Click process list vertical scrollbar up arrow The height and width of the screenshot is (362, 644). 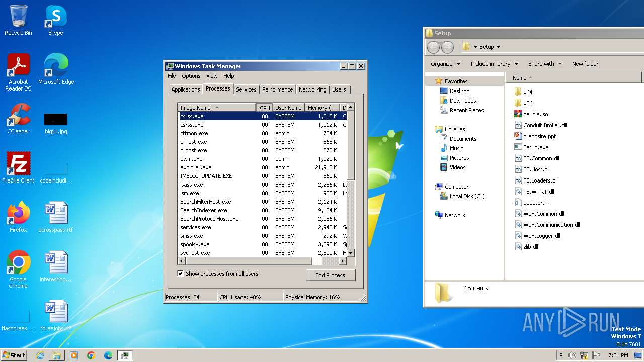tap(351, 107)
